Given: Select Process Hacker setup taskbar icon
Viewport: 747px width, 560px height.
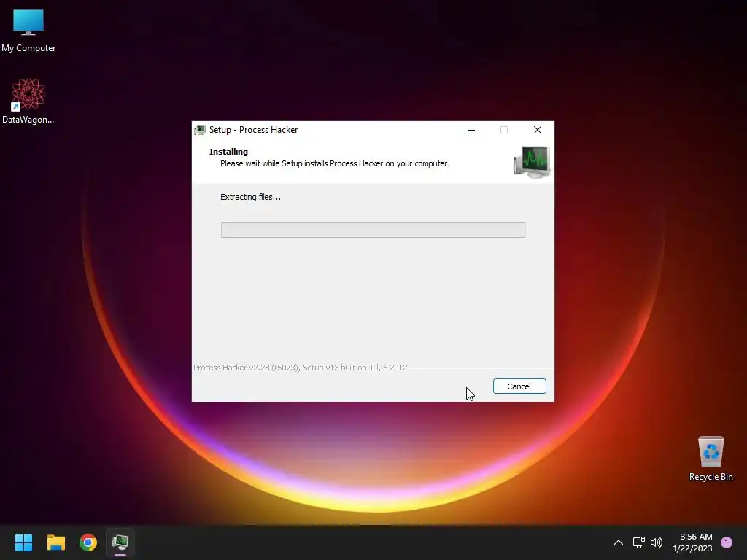Looking at the screenshot, I should click(x=120, y=542).
